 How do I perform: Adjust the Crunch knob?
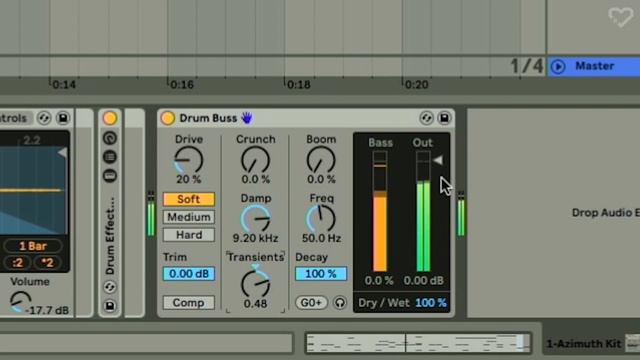[256, 160]
